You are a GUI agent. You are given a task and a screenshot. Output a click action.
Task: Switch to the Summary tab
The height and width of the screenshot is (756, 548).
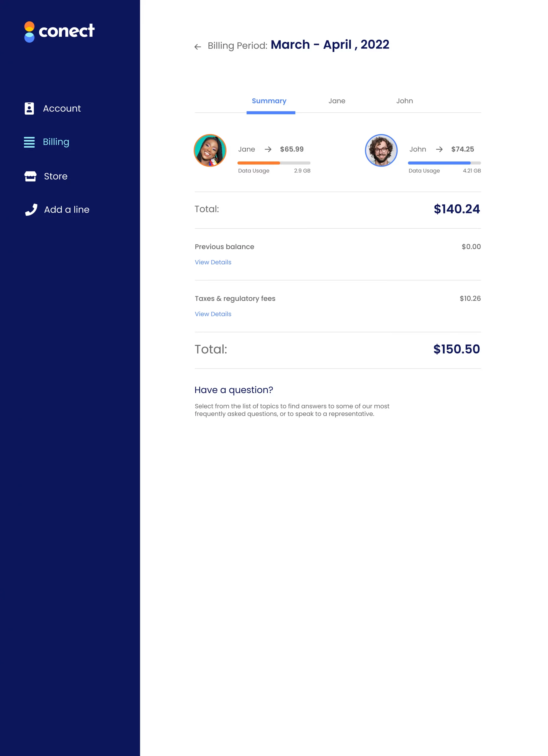[269, 101]
